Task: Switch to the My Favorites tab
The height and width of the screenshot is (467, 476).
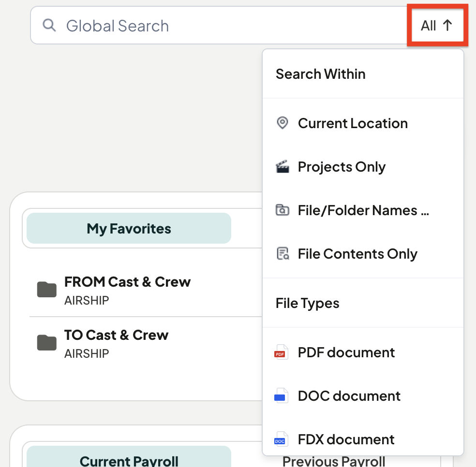Action: pos(129,228)
